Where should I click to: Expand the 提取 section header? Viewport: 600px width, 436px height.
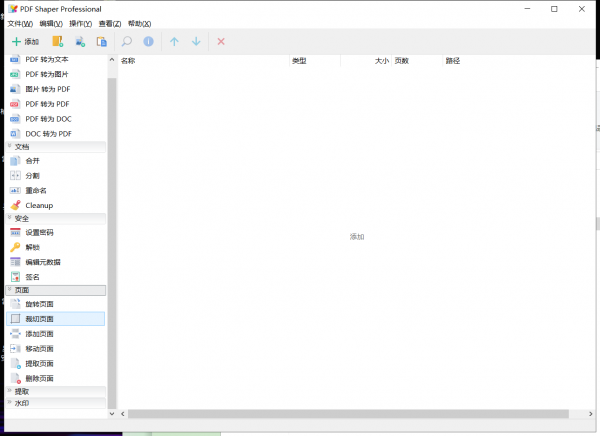[x=56, y=392]
